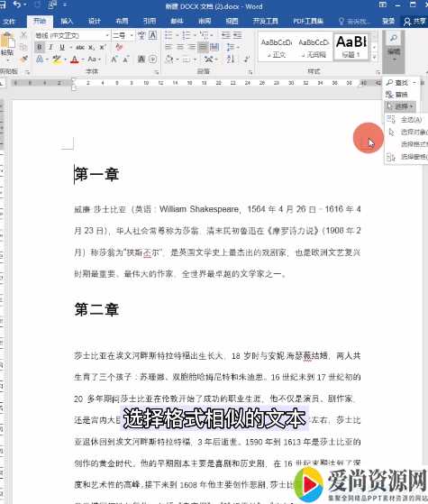Open the Underline style dropdown arrow
This screenshot has height=504, width=428.
tap(70, 48)
